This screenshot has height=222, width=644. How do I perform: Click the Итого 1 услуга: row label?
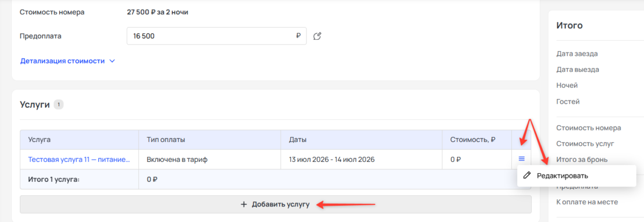[x=54, y=179]
